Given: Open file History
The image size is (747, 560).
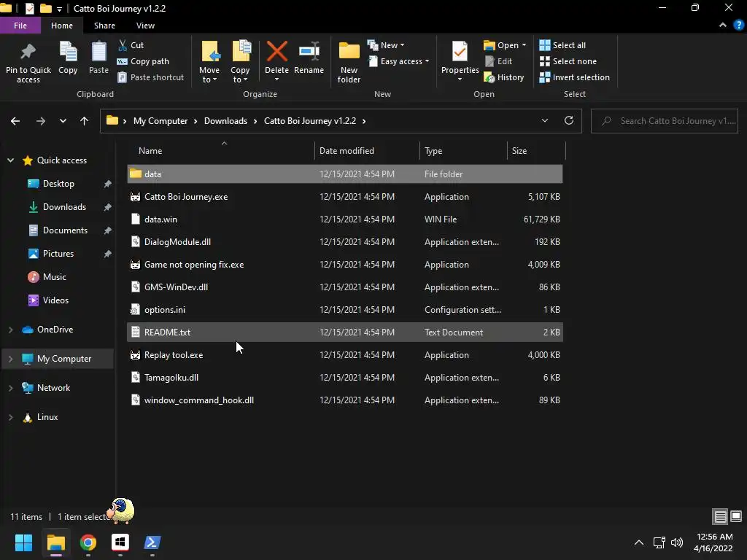Looking at the screenshot, I should pos(503,77).
